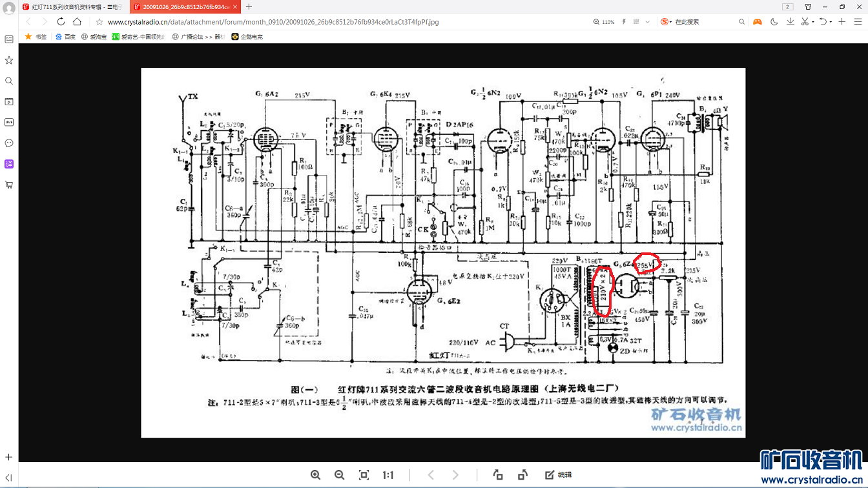This screenshot has height=488, width=868.
Task: Open the browser main menu
Action: [858, 22]
